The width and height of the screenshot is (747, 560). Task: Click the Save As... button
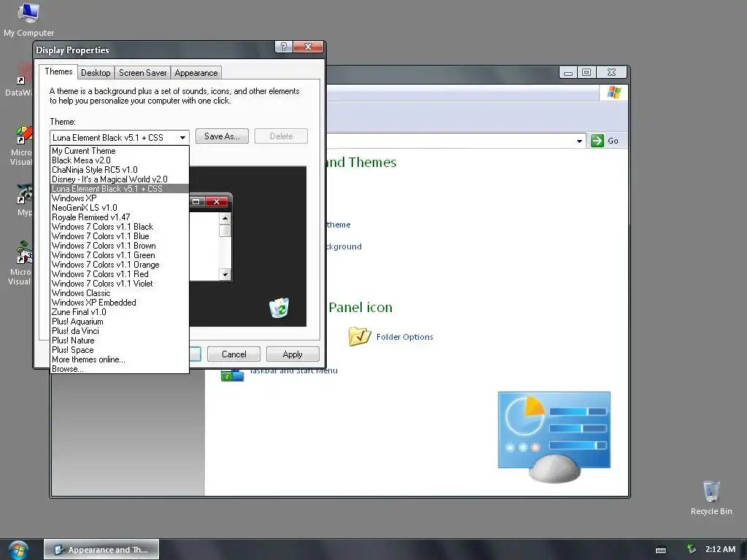click(x=222, y=136)
